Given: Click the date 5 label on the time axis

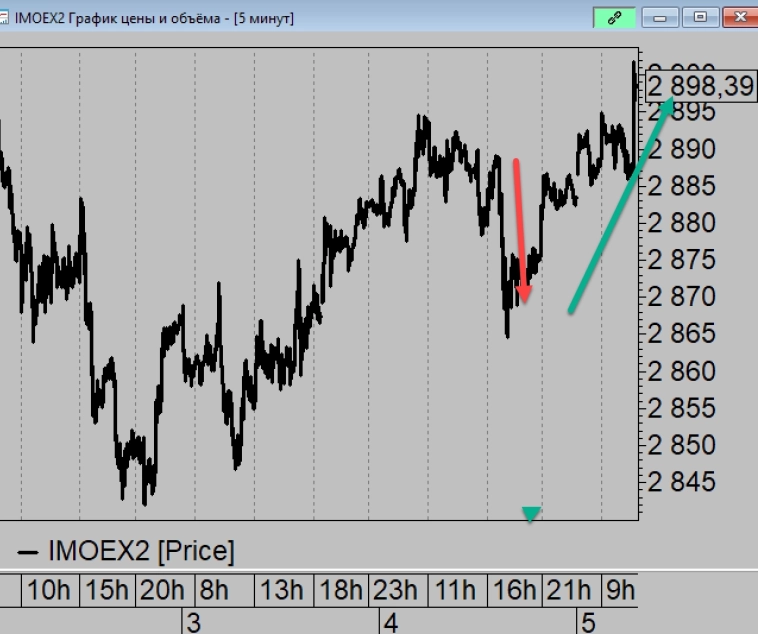Looking at the screenshot, I should pos(588,623).
